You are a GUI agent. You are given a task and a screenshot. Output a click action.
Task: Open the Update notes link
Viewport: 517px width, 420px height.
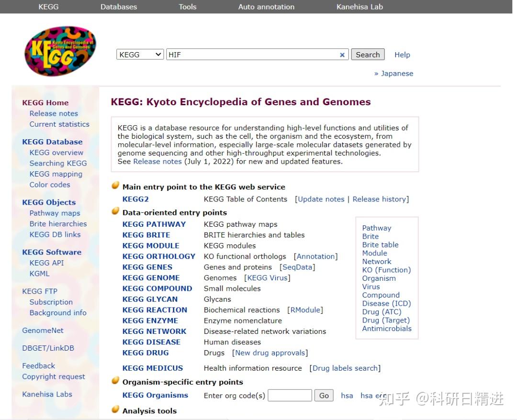click(321, 199)
